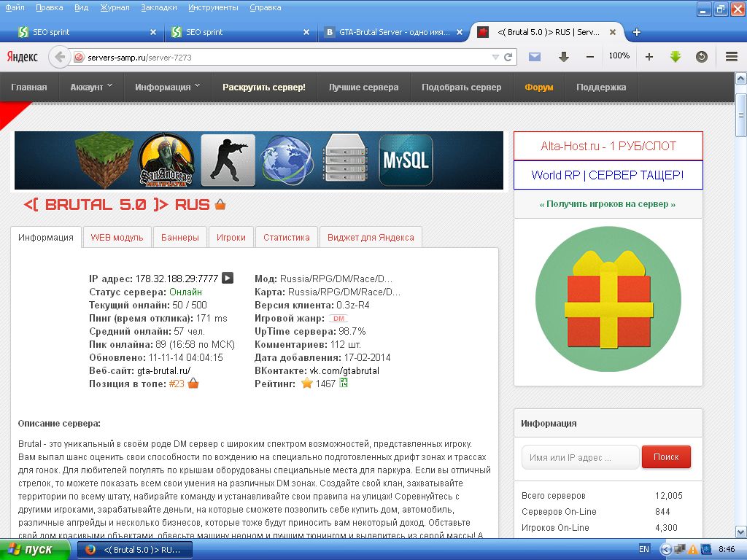Open the Правка menu
Image resolution: width=747 pixels, height=560 pixels.
click(49, 7)
